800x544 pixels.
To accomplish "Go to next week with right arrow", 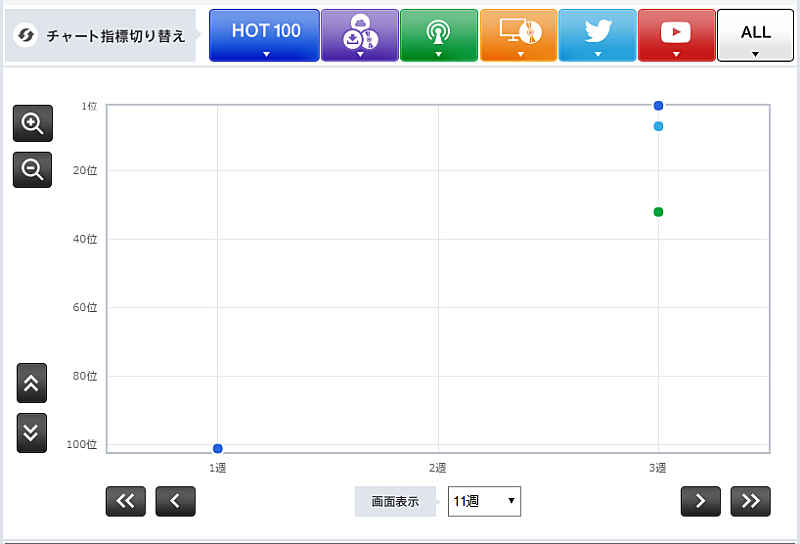I will pyautogui.click(x=700, y=501).
